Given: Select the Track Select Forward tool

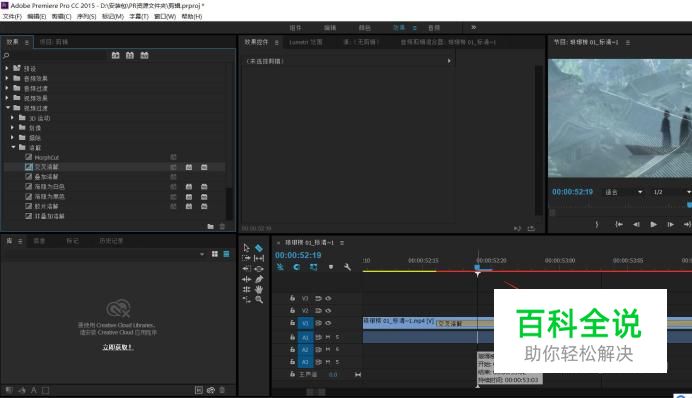Looking at the screenshot, I should [x=246, y=258].
